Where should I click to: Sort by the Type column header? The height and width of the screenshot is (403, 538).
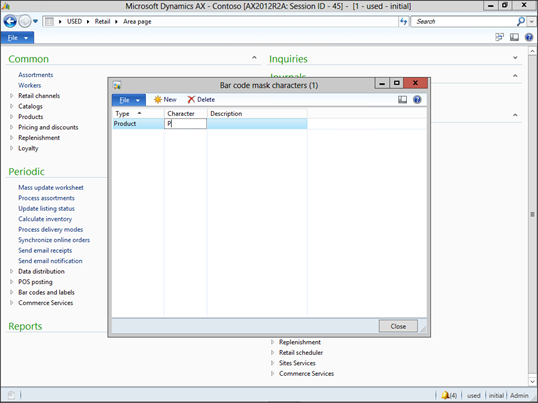[138, 114]
